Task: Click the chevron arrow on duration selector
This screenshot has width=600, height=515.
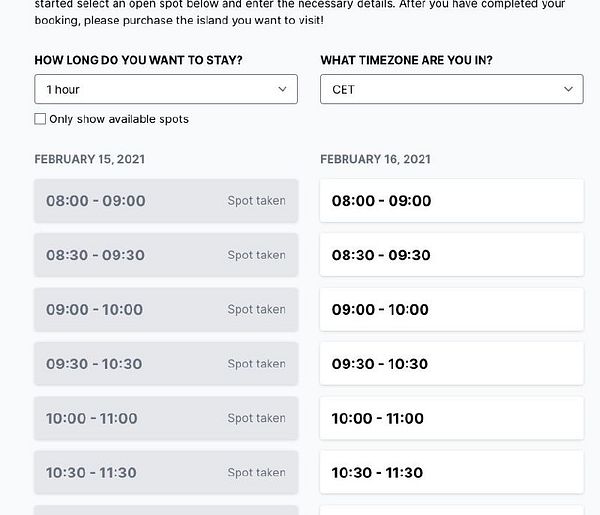Action: pos(282,89)
